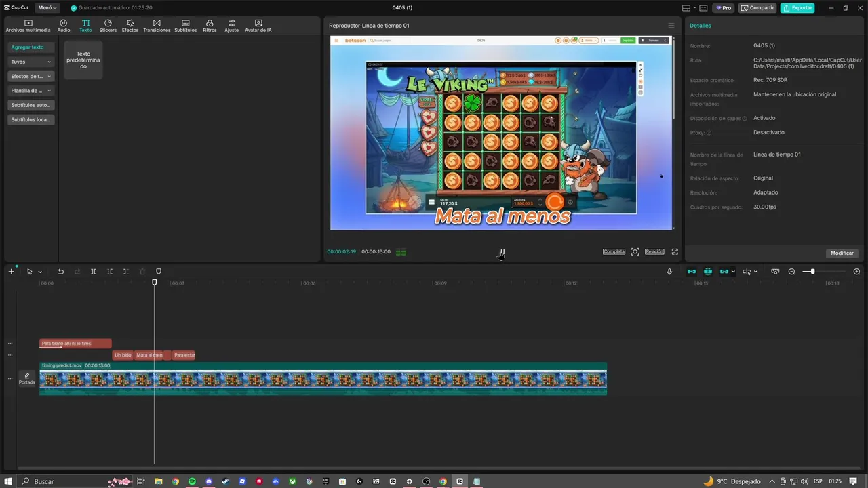Open the Relación aspect ratio button

[654, 251]
